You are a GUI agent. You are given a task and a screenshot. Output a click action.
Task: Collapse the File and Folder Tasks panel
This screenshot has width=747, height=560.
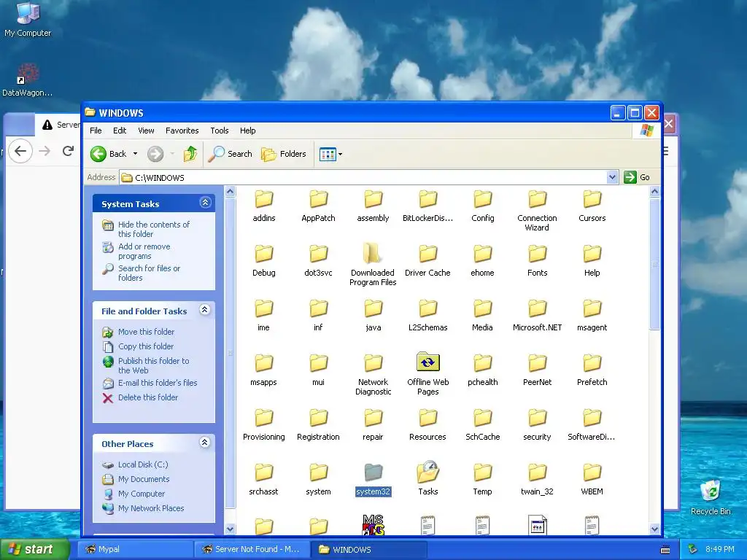[x=205, y=310]
